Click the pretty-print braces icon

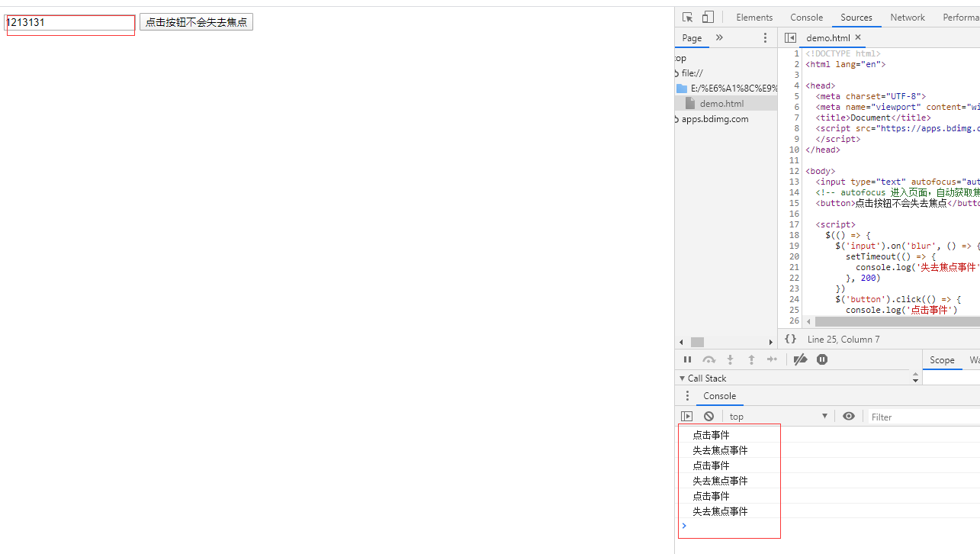pos(790,339)
